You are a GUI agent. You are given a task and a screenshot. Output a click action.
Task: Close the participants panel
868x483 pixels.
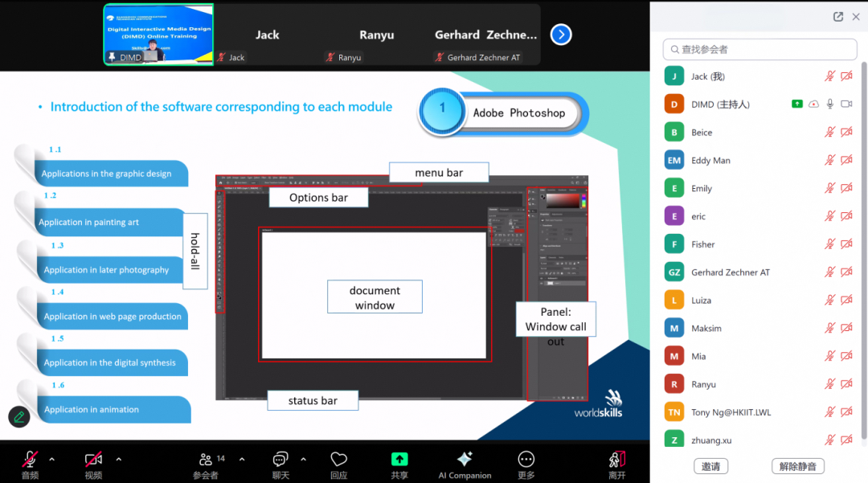[856, 17]
